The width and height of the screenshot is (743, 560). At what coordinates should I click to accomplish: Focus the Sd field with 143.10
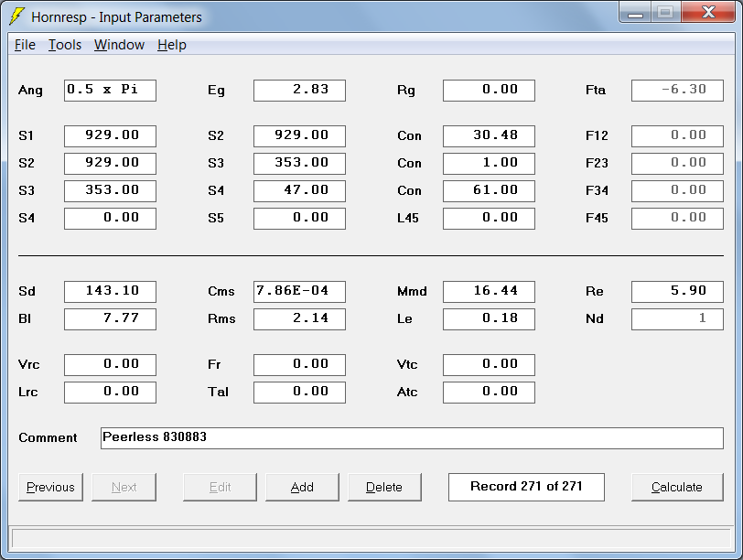click(x=110, y=292)
